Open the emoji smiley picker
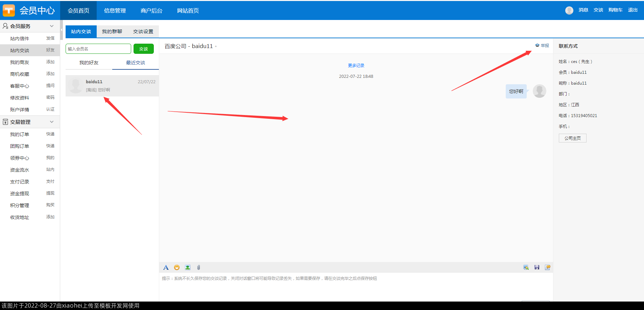644x310 pixels. pyautogui.click(x=177, y=267)
